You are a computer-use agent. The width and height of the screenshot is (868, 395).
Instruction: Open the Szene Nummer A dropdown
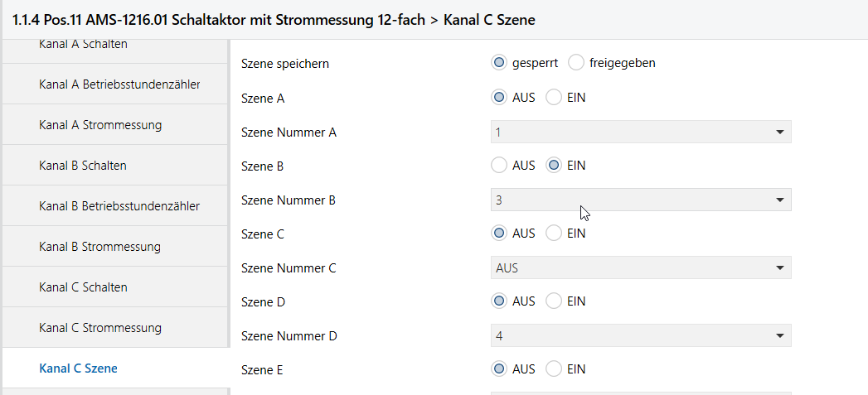click(640, 132)
